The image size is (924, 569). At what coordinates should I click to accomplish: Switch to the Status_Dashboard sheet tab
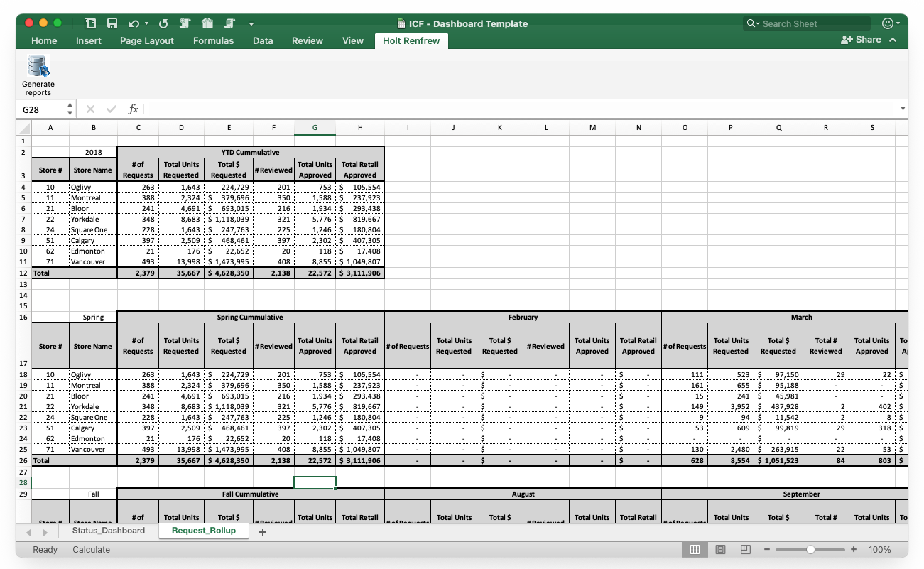tap(107, 531)
